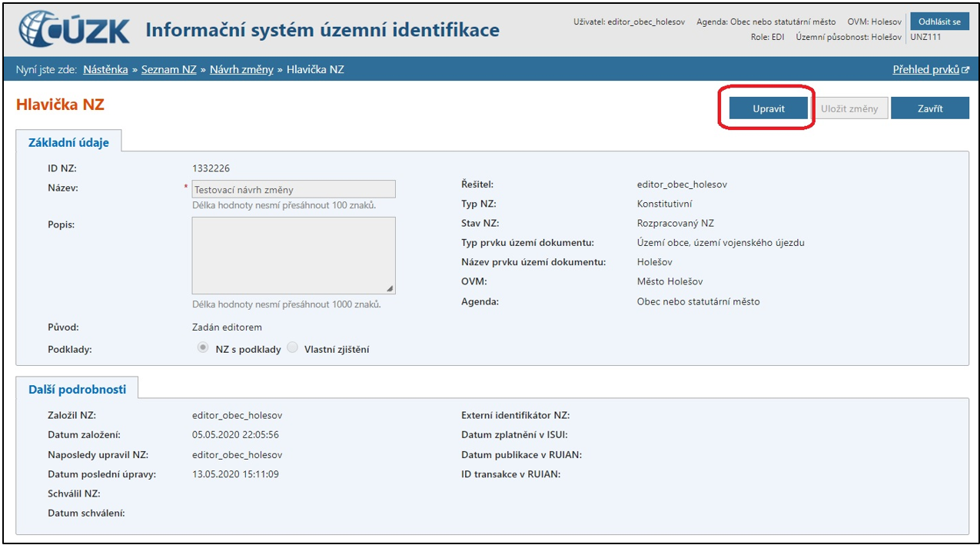The image size is (980, 545).
Task: Navigate back to Návrh změny
Action: 241,70
